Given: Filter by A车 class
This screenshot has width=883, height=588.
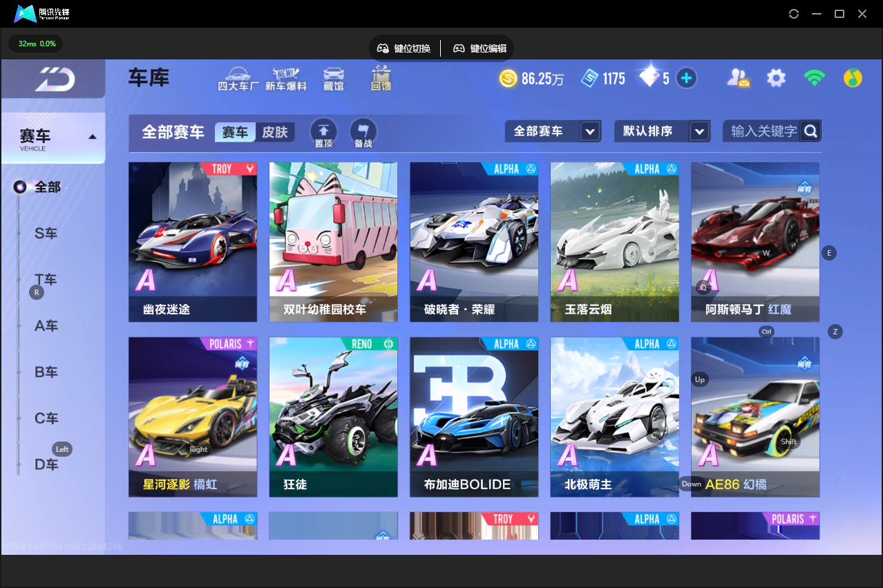Looking at the screenshot, I should coord(46,325).
